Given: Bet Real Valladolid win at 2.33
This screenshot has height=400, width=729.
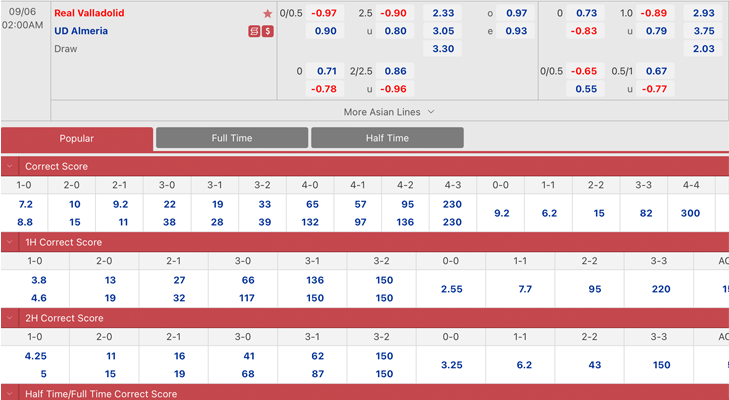Looking at the screenshot, I should click(443, 13).
